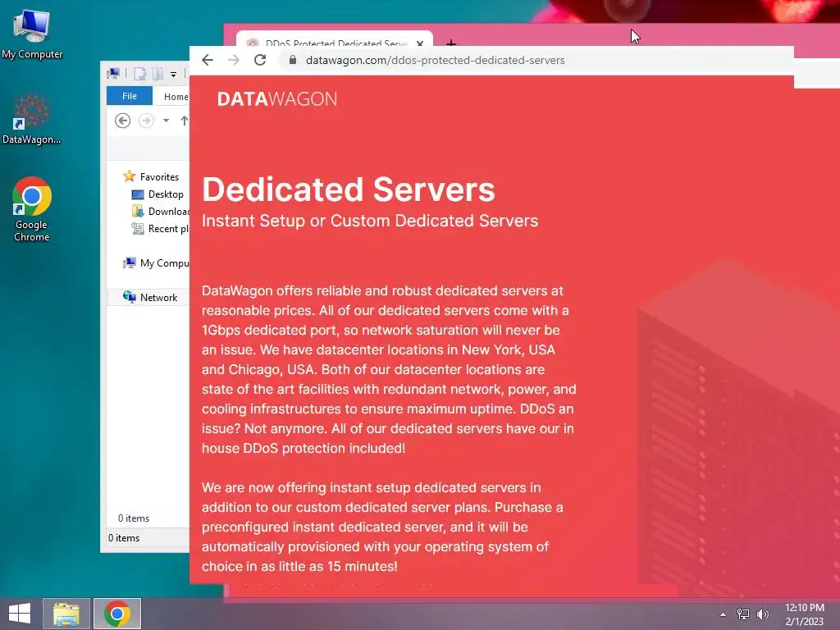The height and width of the screenshot is (630, 840).
Task: Show hidden system tray icons
Action: tap(724, 614)
